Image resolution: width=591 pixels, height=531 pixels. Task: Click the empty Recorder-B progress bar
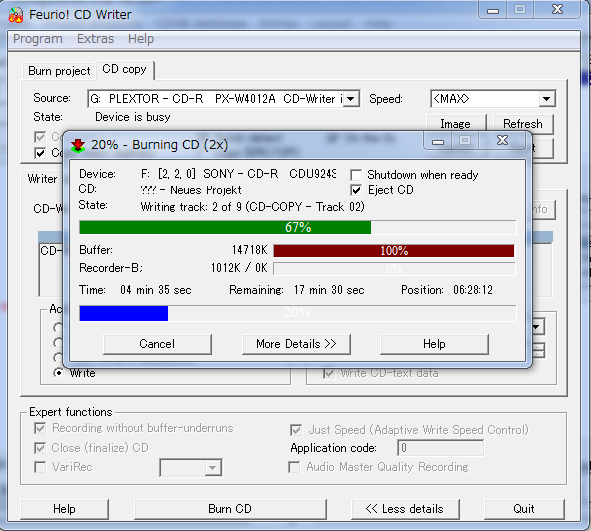(394, 269)
